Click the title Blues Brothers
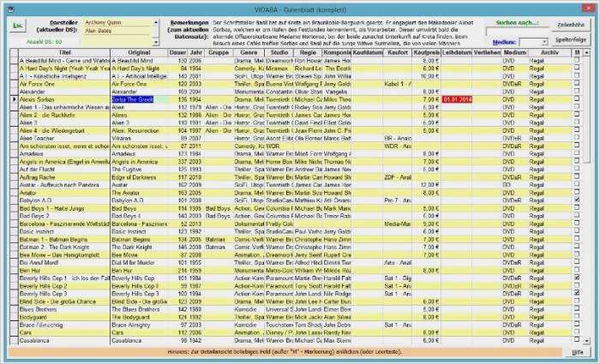The image size is (600, 364). tap(38, 309)
